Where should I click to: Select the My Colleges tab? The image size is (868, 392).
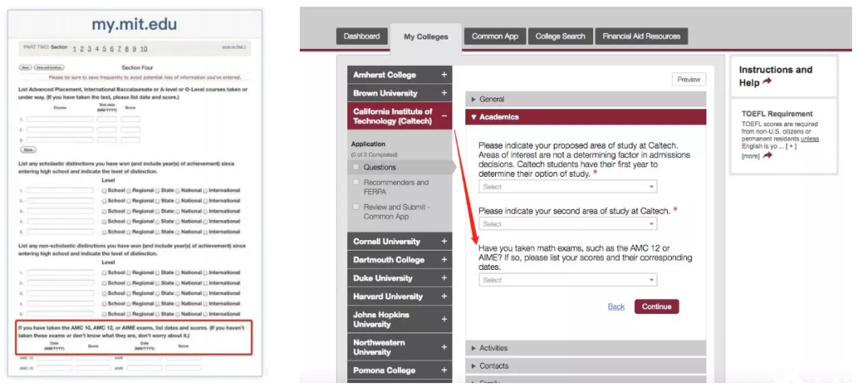coord(426,37)
